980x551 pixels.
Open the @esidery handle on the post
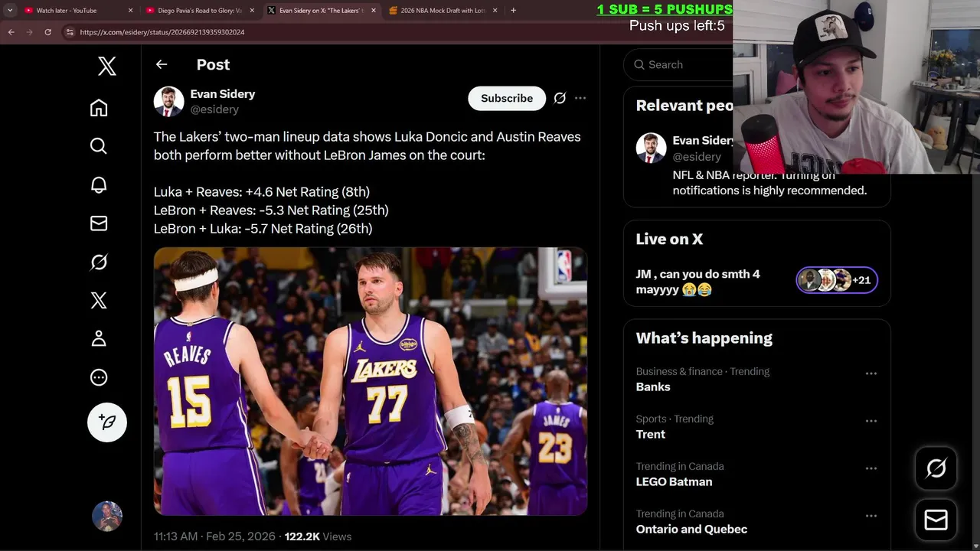[214, 109]
